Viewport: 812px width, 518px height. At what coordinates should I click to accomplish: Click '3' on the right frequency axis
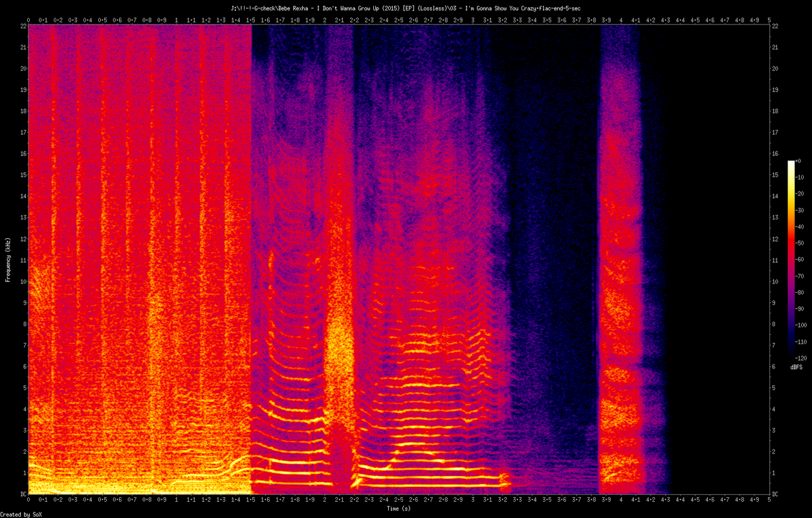774,430
